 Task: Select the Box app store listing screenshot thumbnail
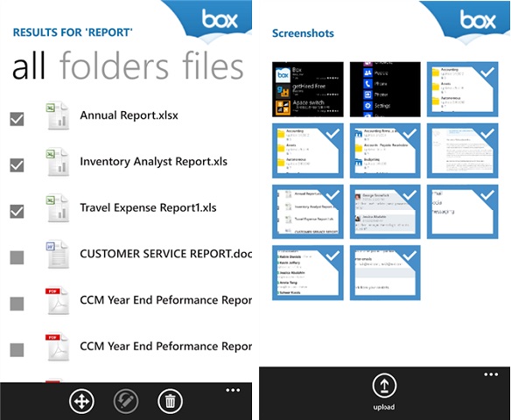308,89
